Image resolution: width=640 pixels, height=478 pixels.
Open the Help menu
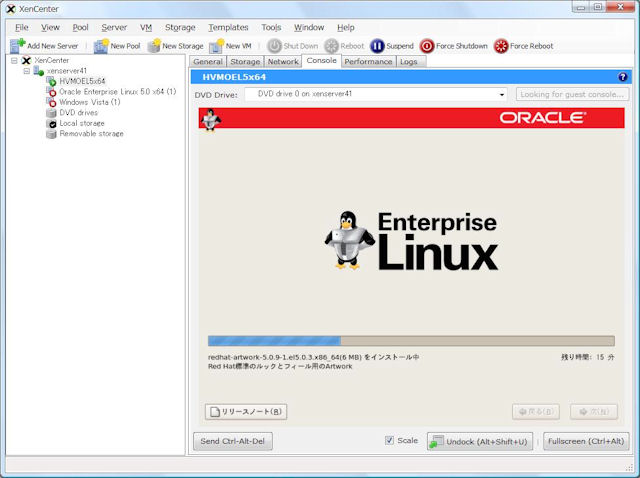point(346,27)
